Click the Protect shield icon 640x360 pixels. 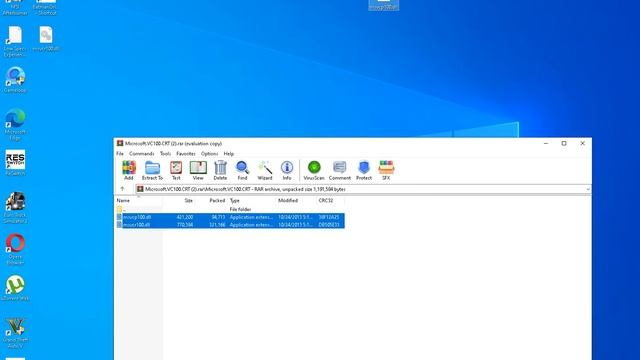click(364, 170)
